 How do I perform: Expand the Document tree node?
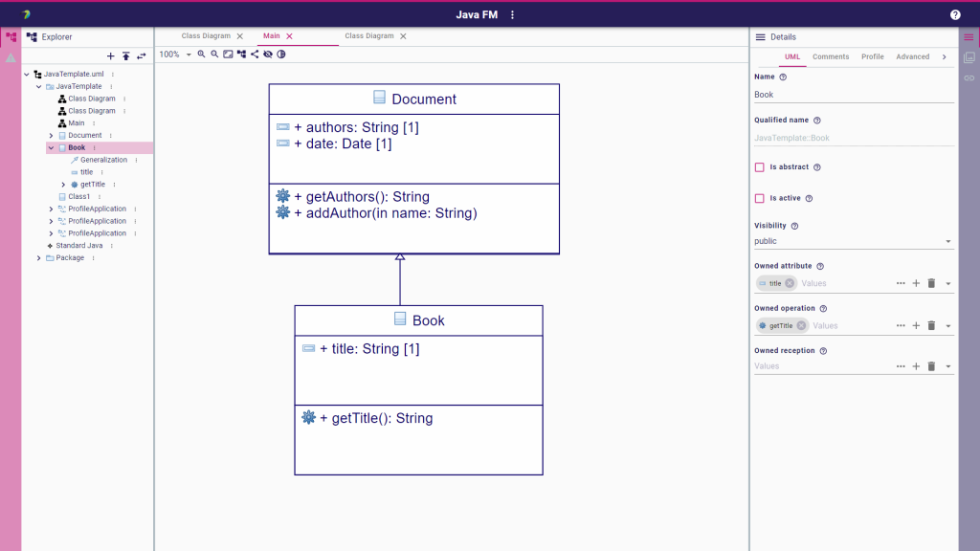(52, 136)
